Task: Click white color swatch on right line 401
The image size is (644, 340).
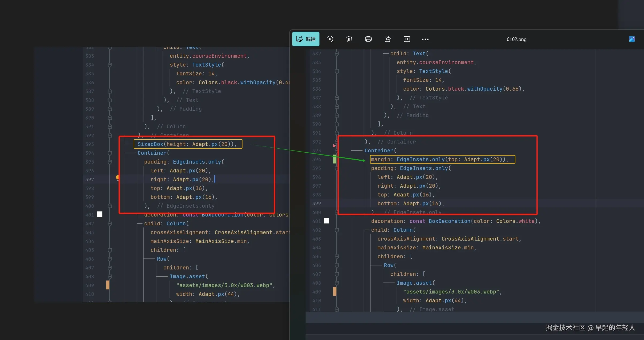Action: pyautogui.click(x=326, y=221)
